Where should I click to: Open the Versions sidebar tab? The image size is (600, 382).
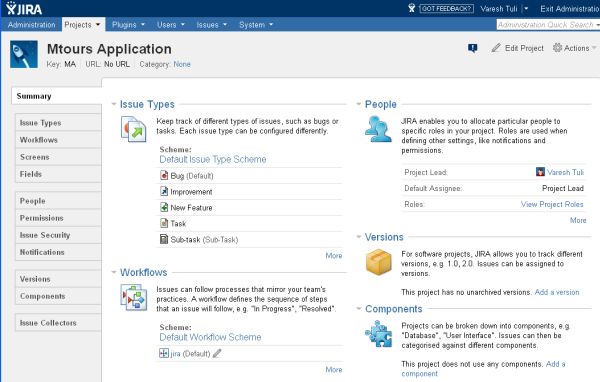coord(58,279)
